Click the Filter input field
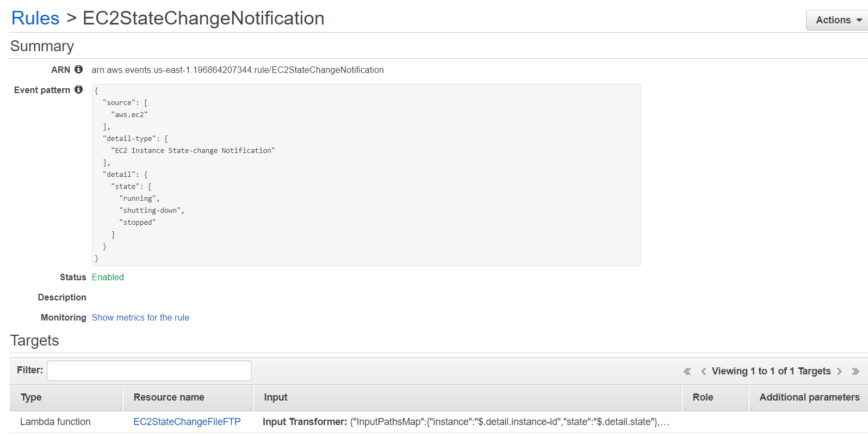 point(148,370)
